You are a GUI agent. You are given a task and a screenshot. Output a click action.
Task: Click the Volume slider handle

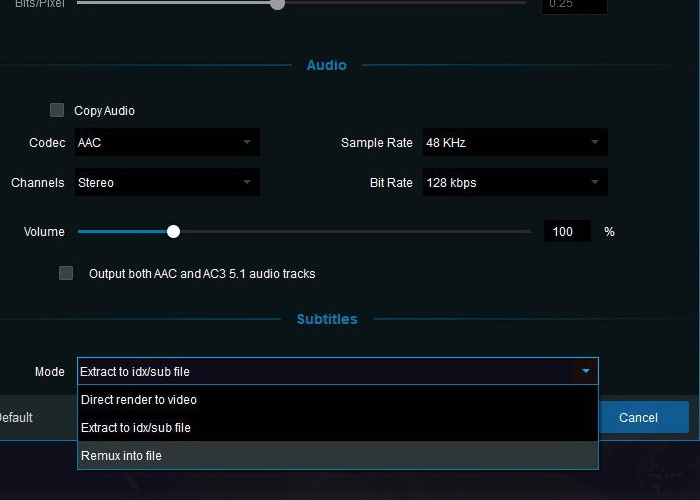(x=173, y=231)
